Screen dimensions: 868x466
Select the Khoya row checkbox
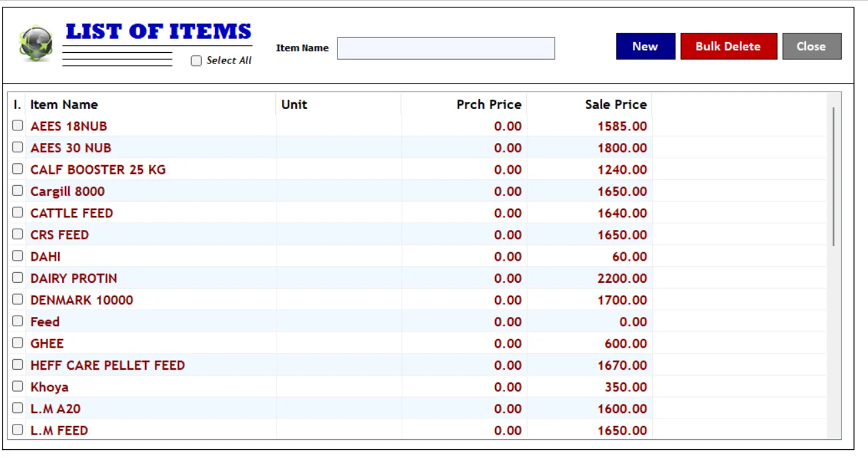(x=17, y=386)
